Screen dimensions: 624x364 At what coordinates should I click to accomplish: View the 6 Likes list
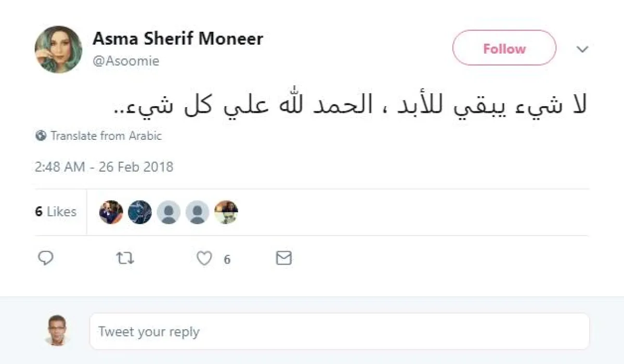click(56, 212)
